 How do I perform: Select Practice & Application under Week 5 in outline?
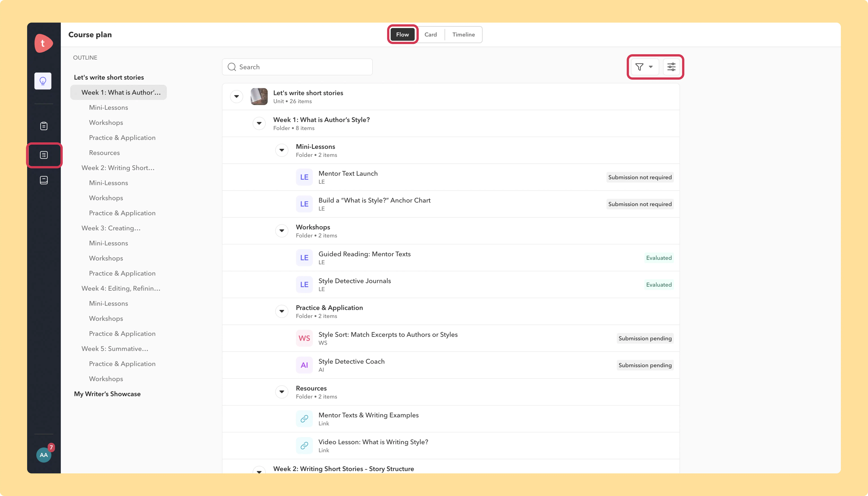(x=122, y=364)
